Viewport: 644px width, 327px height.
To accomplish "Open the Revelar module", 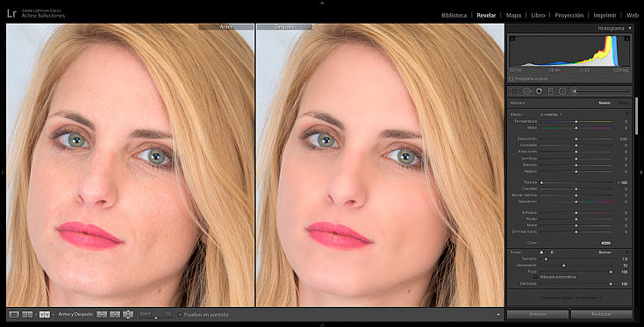I will (486, 15).
